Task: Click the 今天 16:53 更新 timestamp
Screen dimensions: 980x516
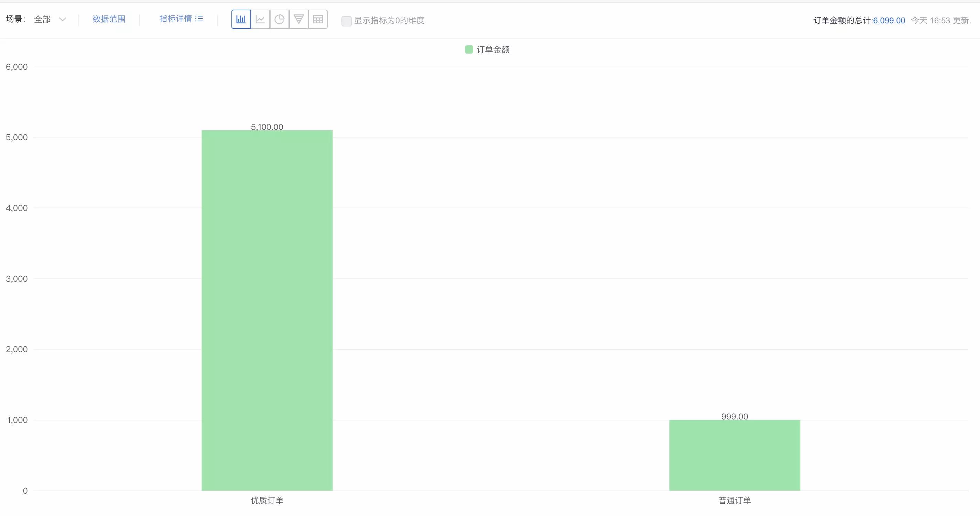Action: click(941, 21)
